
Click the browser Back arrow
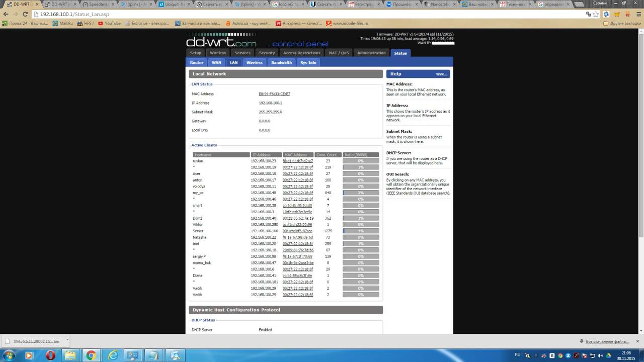pyautogui.click(x=6, y=14)
